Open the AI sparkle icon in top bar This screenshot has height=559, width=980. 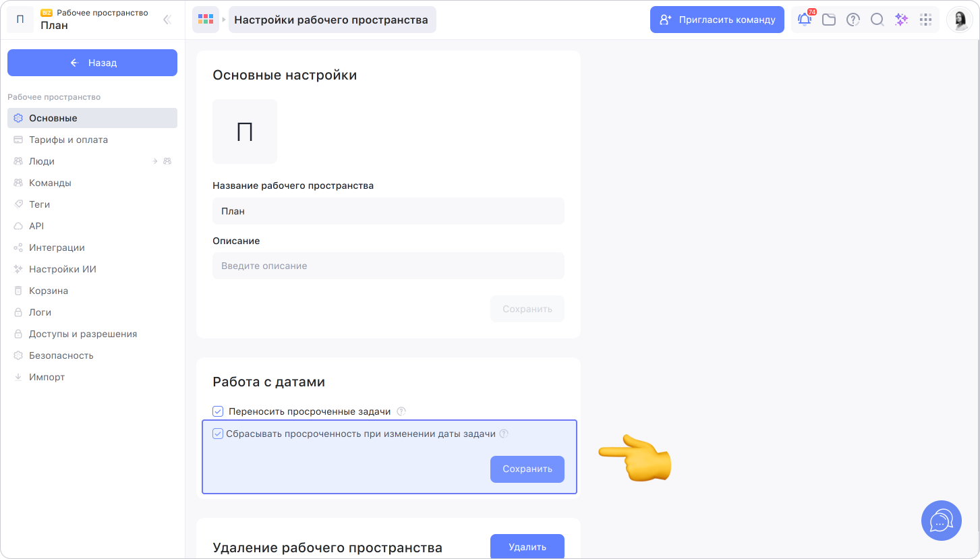pos(901,20)
